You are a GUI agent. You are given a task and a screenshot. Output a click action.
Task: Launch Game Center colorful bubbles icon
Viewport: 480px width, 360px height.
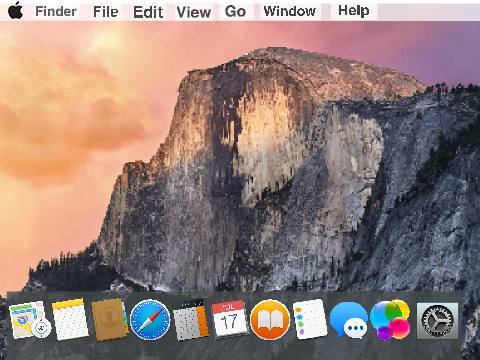[x=390, y=320]
